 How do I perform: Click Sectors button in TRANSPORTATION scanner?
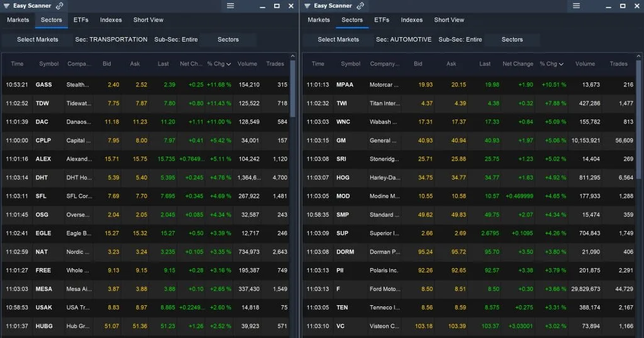[x=228, y=40]
